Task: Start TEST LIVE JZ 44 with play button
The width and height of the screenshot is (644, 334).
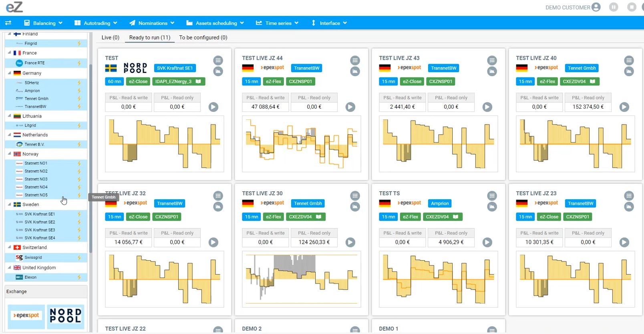Action: pos(350,107)
